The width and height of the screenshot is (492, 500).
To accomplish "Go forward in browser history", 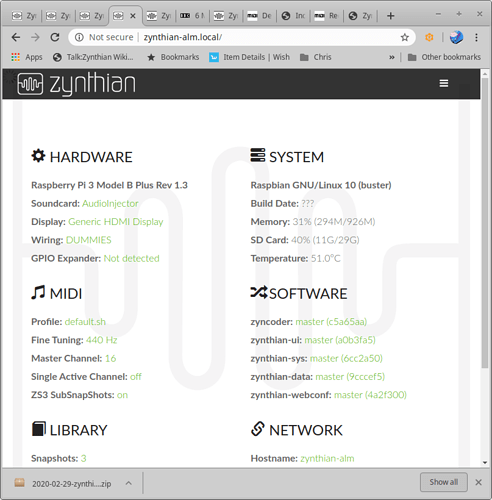I will tap(35, 37).
